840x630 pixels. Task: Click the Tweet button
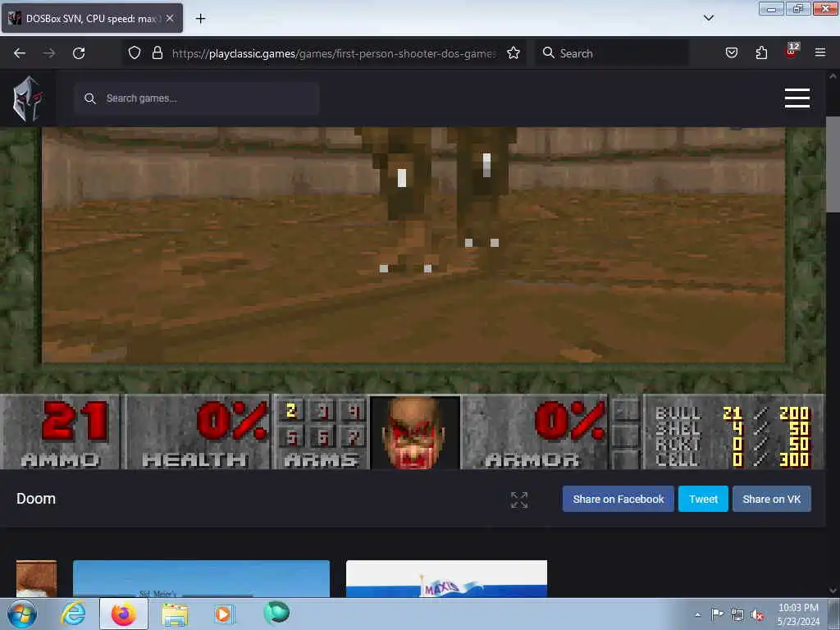pos(703,499)
